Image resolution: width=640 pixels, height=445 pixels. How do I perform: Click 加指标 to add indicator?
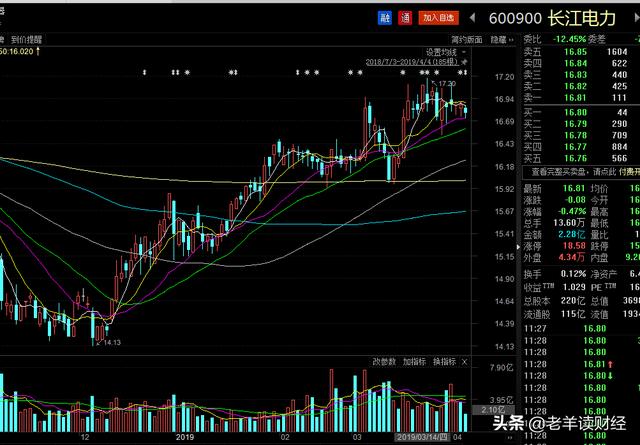coord(414,362)
